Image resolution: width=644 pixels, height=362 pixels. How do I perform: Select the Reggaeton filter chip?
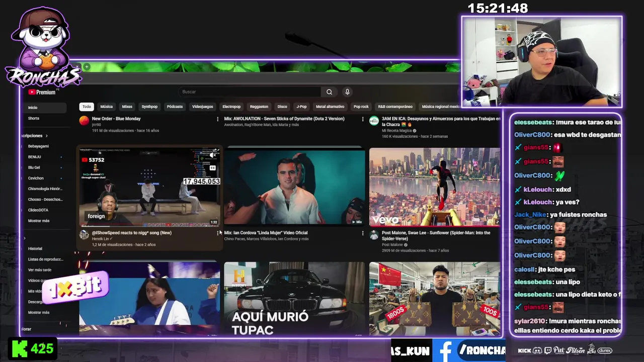pos(259,107)
